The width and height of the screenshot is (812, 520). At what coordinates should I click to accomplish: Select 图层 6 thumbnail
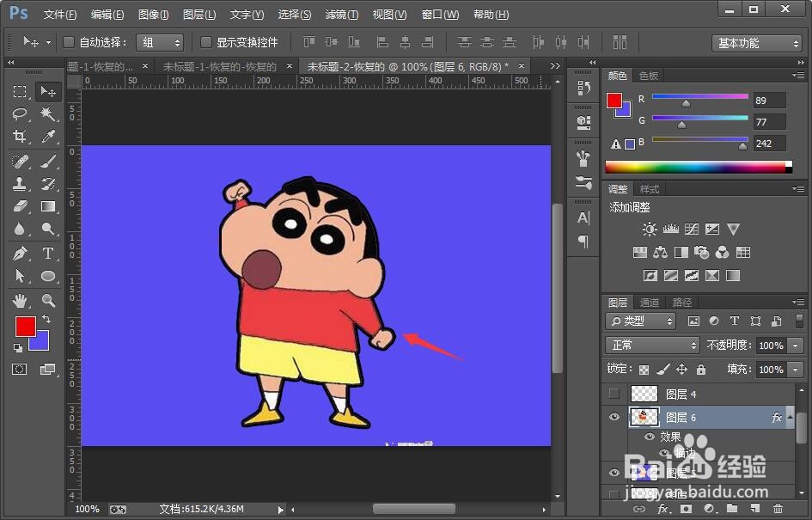[x=644, y=417]
